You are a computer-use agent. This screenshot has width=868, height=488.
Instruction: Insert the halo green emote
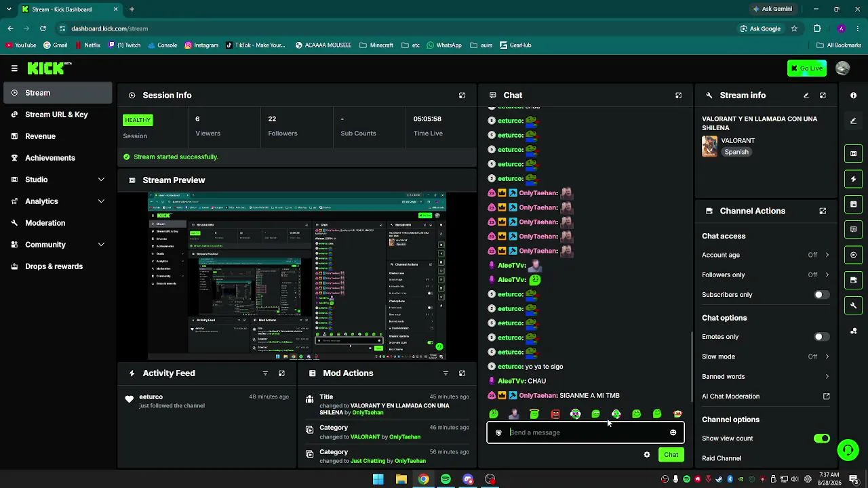click(x=534, y=414)
